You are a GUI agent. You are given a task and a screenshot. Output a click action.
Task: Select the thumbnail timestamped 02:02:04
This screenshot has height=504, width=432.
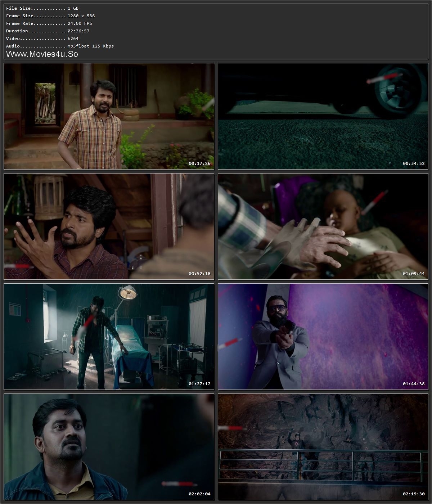pos(109,447)
